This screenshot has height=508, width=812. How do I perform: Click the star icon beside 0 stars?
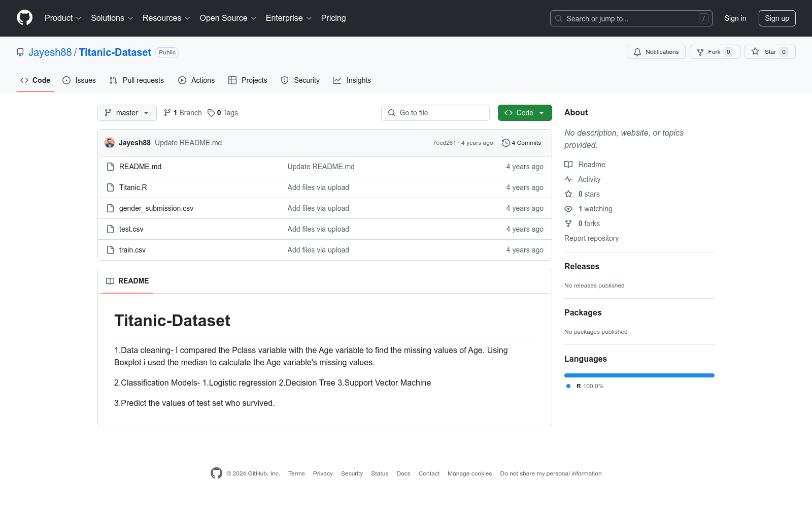click(568, 194)
